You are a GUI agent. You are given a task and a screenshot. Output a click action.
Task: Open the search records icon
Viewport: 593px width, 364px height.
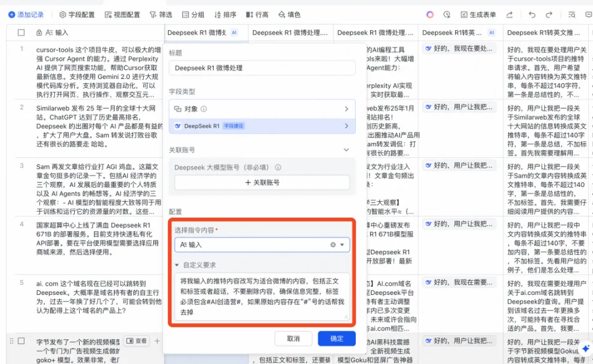(571, 15)
